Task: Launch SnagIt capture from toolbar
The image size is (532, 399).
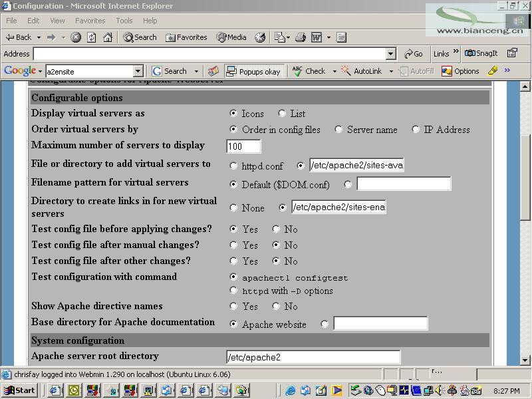Action: (x=481, y=53)
